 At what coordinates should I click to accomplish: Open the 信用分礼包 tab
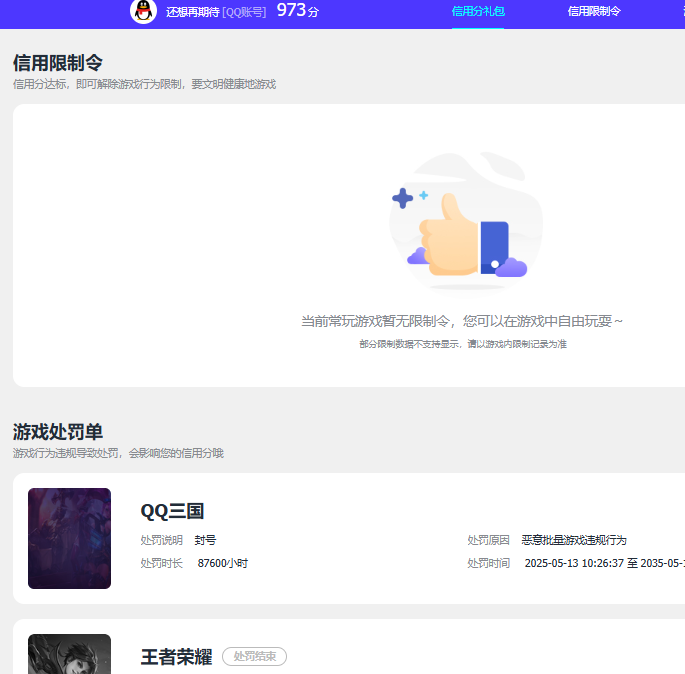[x=478, y=11]
